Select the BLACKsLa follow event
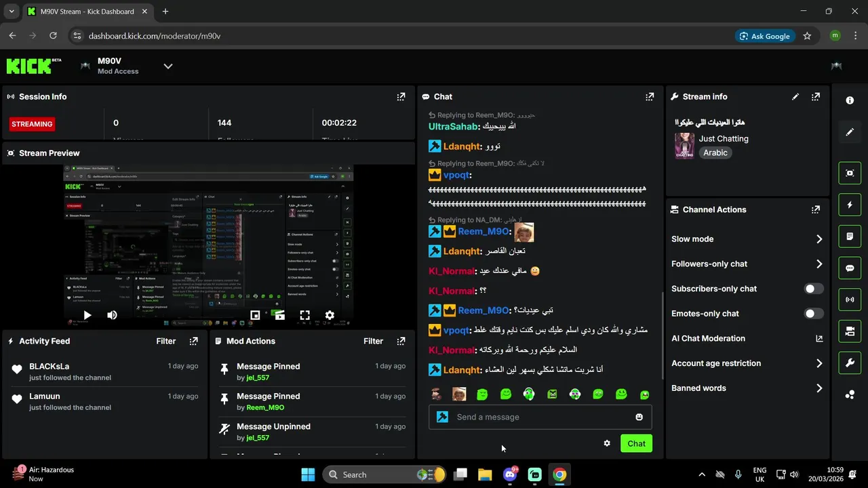Screen dimensions: 868x488 point(106,371)
